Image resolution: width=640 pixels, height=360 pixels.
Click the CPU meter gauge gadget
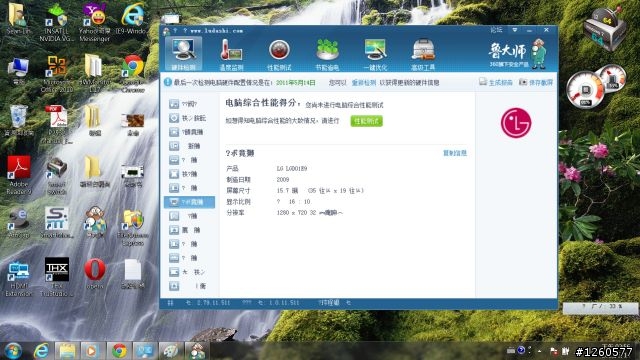pyautogui.click(x=586, y=89)
